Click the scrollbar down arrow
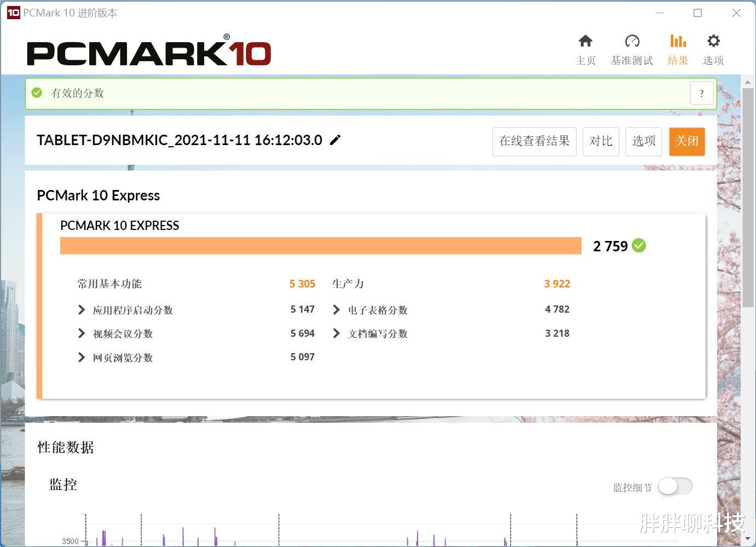Image resolution: width=756 pixels, height=547 pixels. click(x=748, y=539)
